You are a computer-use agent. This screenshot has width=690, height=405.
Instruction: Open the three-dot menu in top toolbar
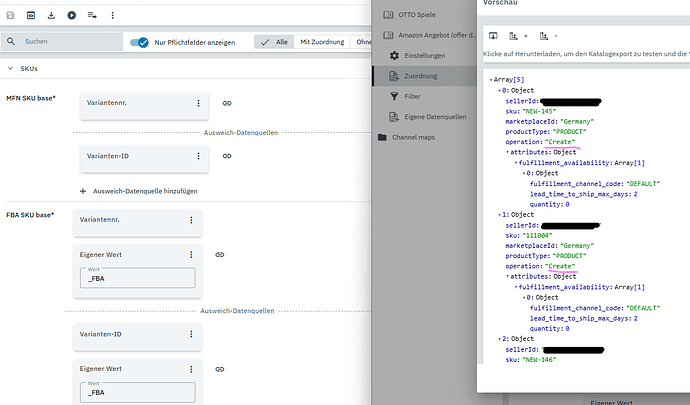111,15
